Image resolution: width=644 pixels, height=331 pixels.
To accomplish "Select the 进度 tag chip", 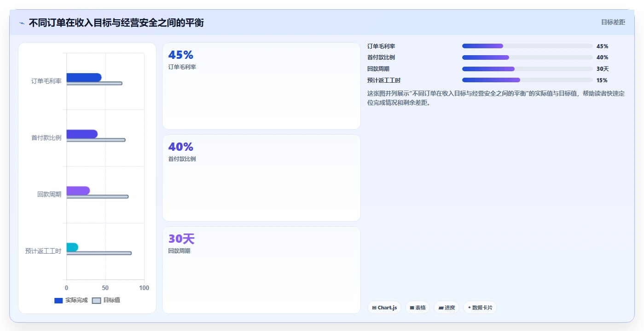I will [x=447, y=308].
